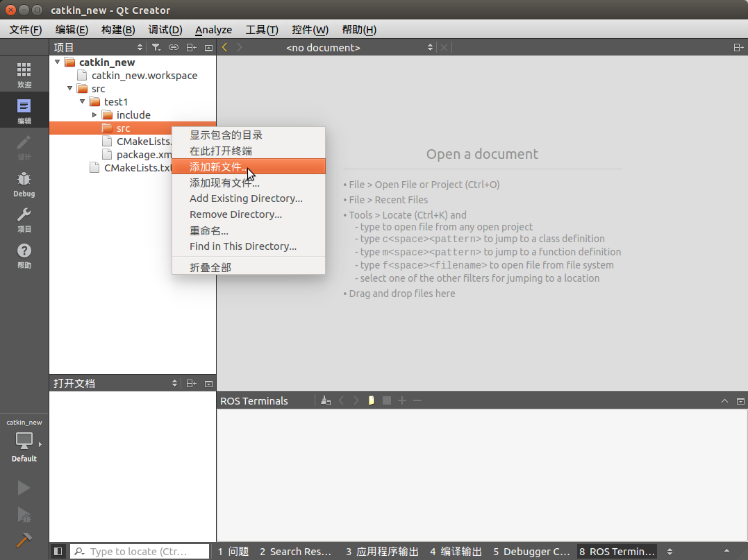Choose 添加新文件... from context menu
The image size is (748, 560).
coord(249,167)
